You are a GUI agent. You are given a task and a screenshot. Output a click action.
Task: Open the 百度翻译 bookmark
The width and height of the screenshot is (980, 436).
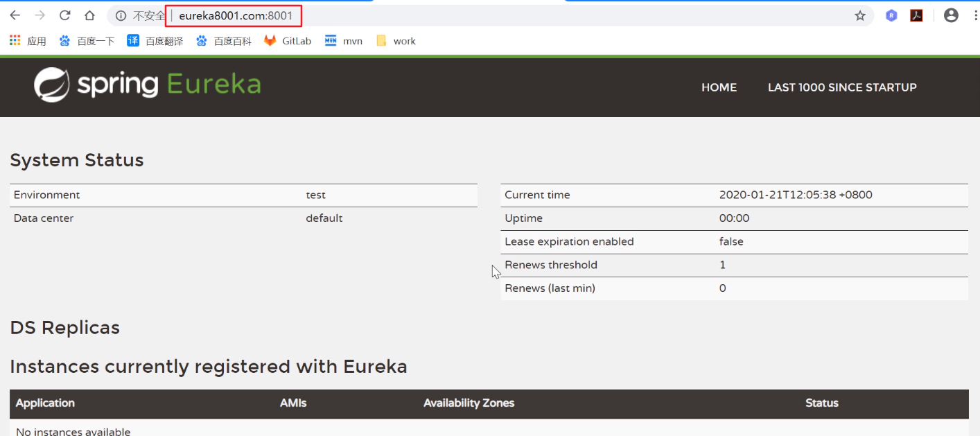pos(155,41)
